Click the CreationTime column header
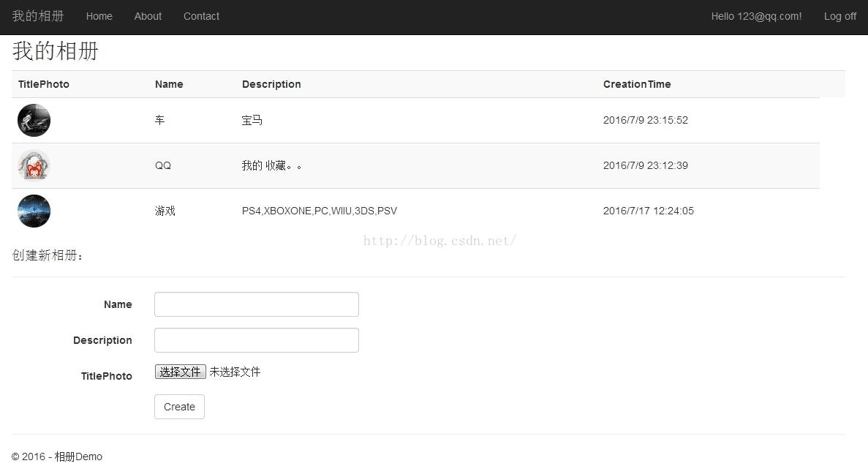 [x=637, y=84]
